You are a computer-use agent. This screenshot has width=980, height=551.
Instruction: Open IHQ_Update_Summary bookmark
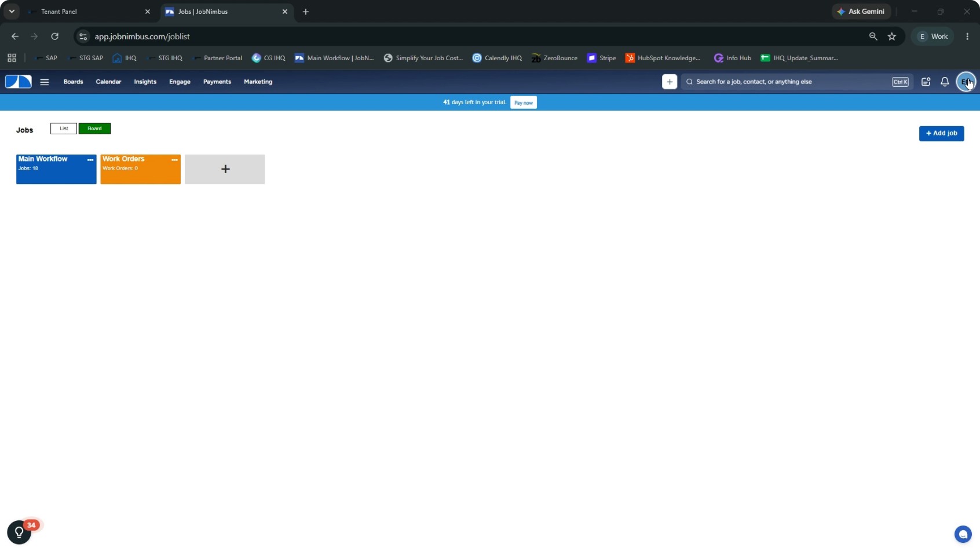(799, 58)
